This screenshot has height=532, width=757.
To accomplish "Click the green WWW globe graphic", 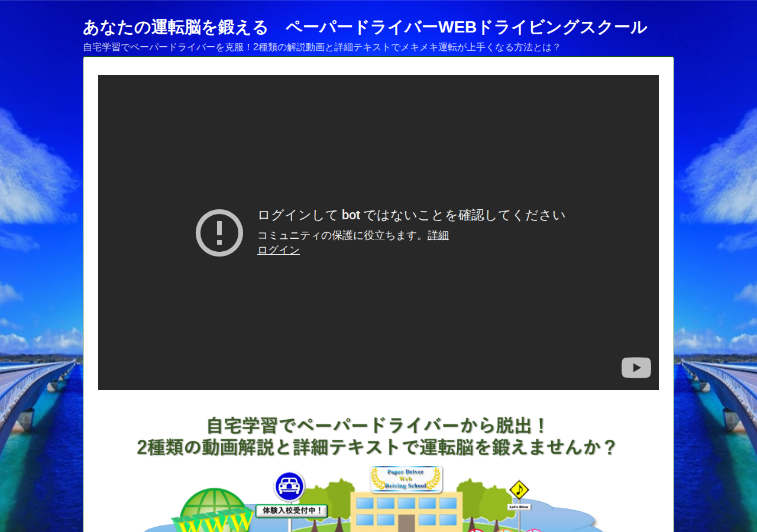I will point(214,510).
